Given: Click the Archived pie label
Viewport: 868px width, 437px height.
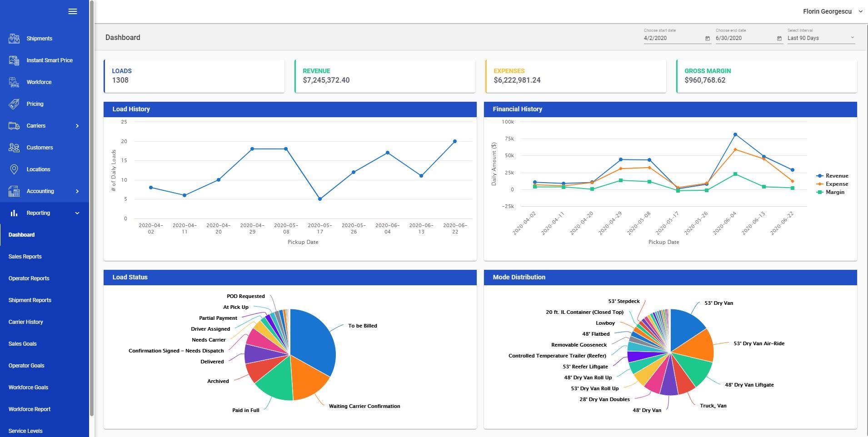Looking at the screenshot, I should (218, 381).
